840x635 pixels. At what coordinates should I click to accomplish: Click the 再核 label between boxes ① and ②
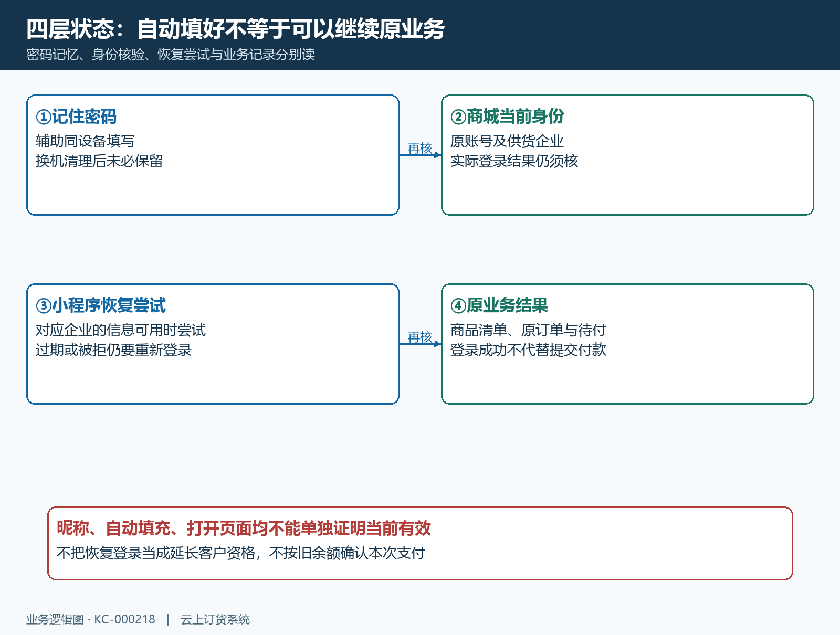(x=420, y=148)
